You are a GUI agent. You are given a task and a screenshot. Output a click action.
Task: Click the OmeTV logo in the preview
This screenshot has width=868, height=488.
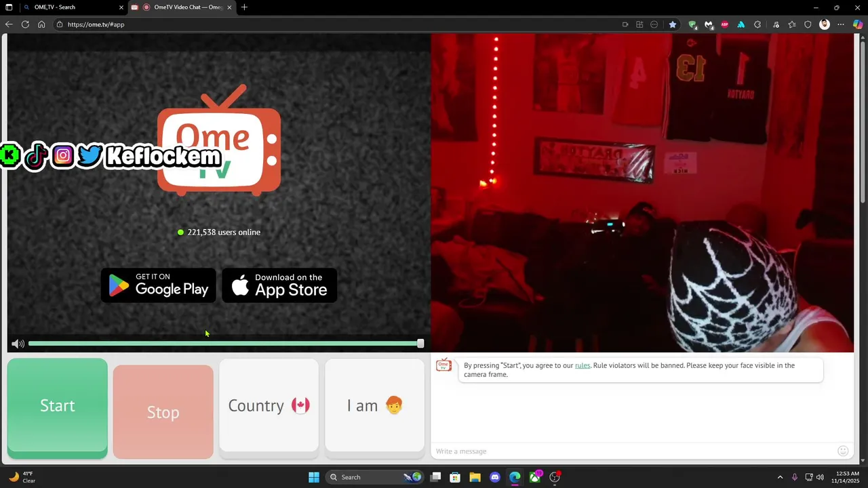coord(219,140)
